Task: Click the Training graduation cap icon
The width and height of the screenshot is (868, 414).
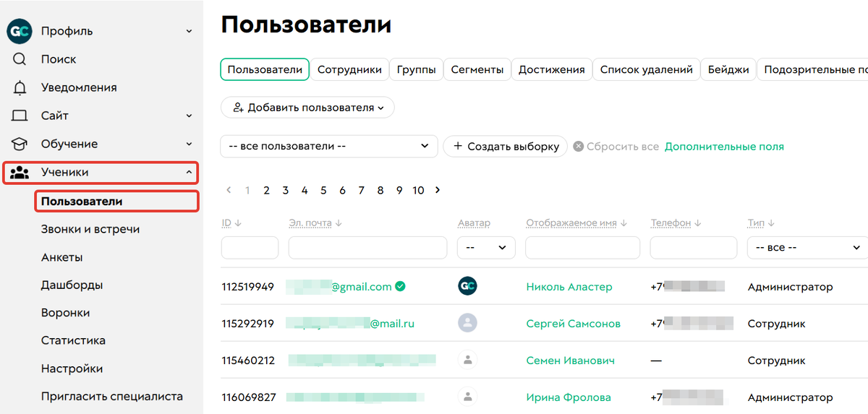Action: 20,144
